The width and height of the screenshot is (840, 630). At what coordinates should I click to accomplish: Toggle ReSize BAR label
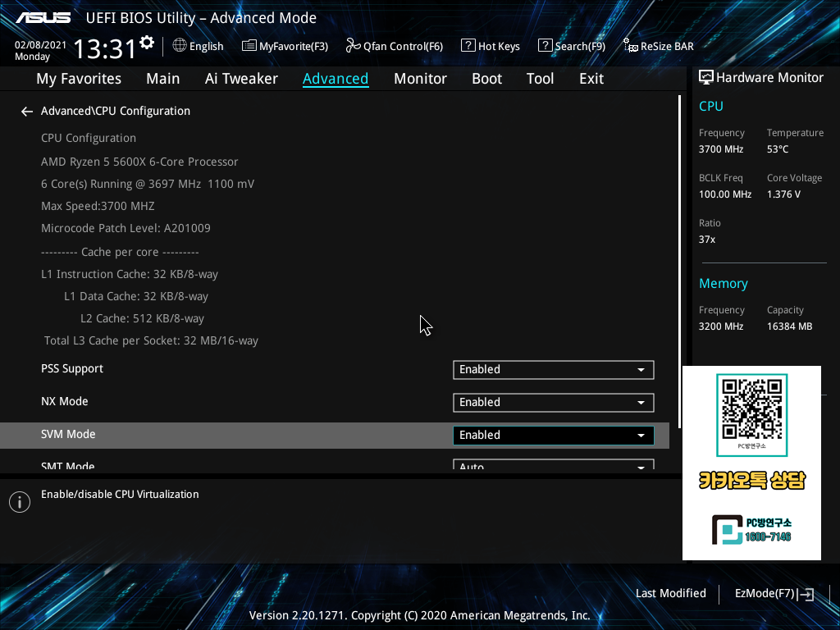click(667, 46)
